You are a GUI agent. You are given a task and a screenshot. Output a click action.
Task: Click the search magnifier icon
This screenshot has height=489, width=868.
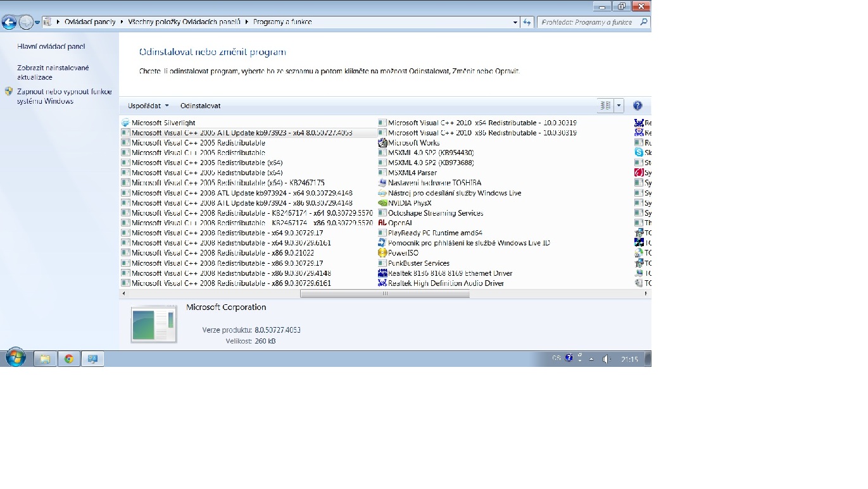644,22
